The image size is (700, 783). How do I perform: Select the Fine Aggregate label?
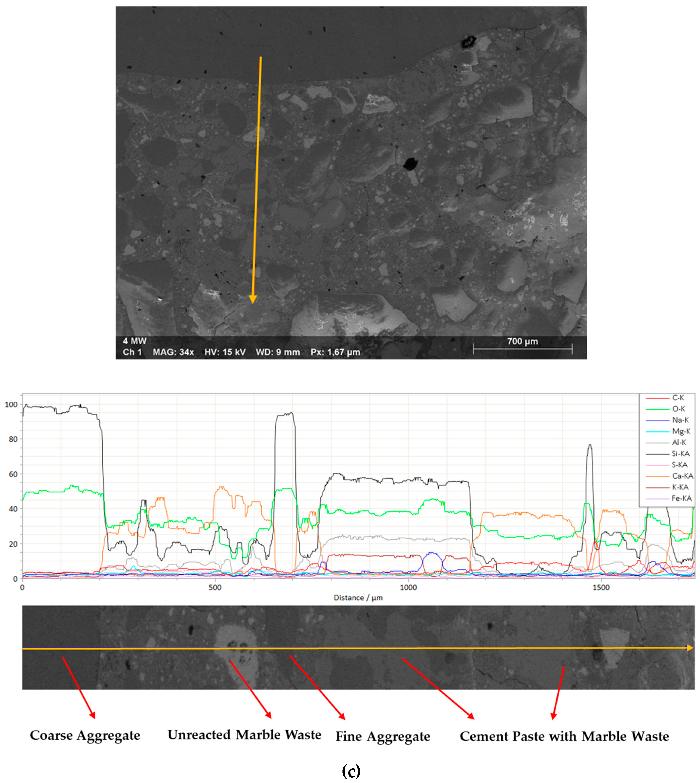tap(383, 737)
